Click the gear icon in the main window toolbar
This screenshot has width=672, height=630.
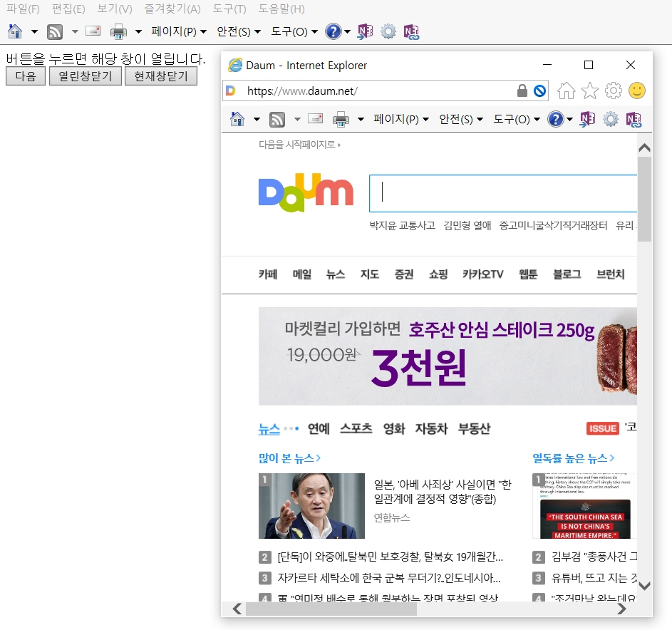point(388,31)
